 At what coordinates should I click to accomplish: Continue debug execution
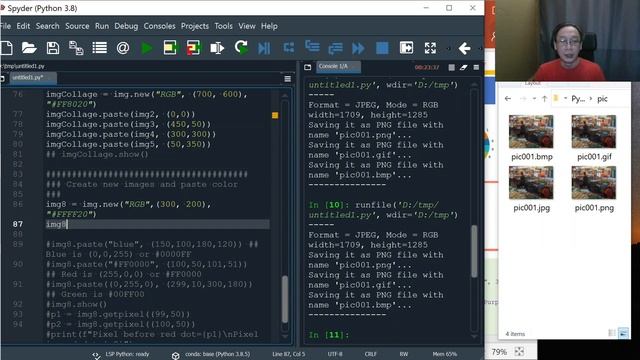tap(358, 48)
